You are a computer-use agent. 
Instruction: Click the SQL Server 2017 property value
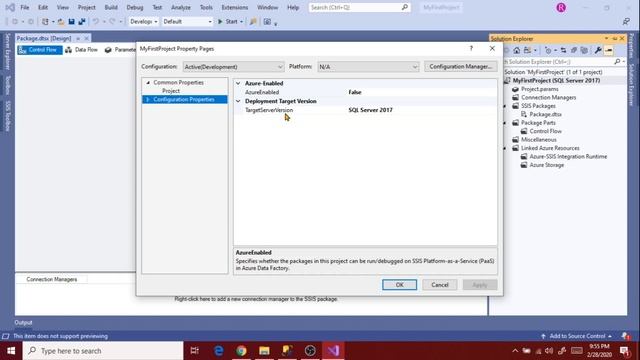click(x=371, y=110)
